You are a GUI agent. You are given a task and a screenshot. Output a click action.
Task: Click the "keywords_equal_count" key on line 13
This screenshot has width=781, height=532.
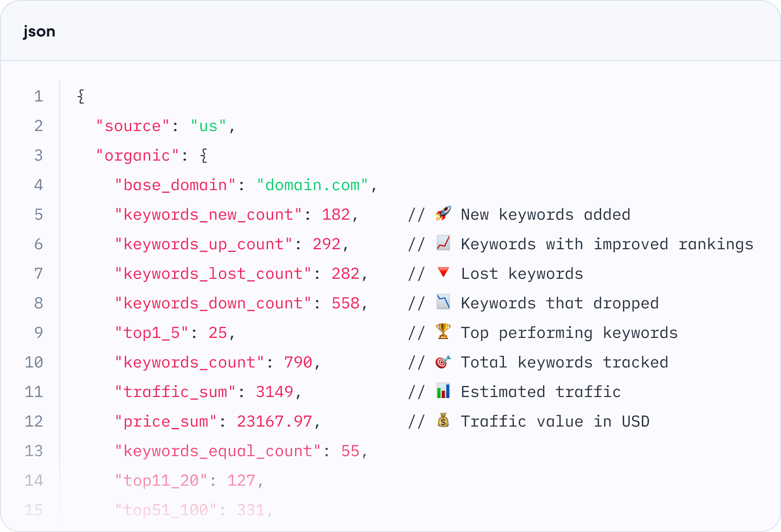217,451
